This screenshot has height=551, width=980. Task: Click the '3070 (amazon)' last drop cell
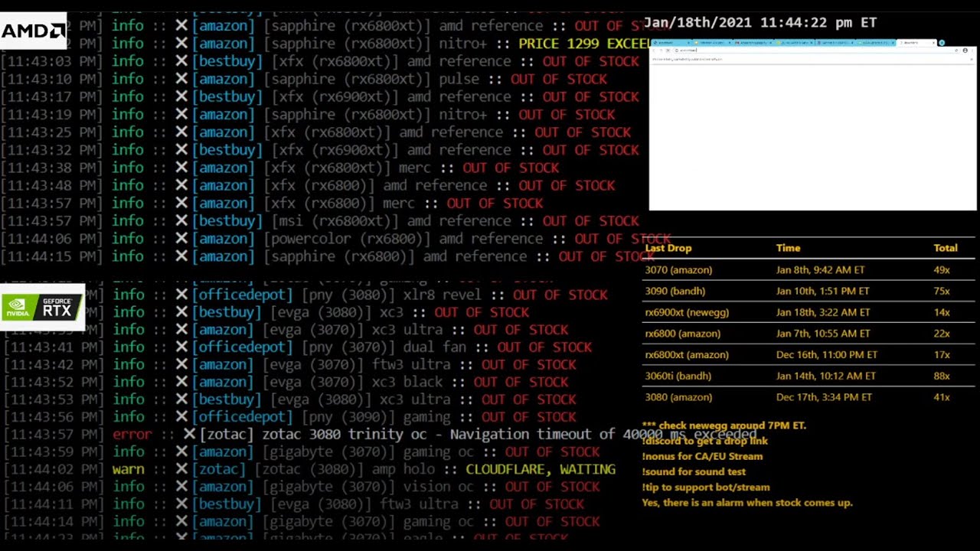click(x=678, y=269)
